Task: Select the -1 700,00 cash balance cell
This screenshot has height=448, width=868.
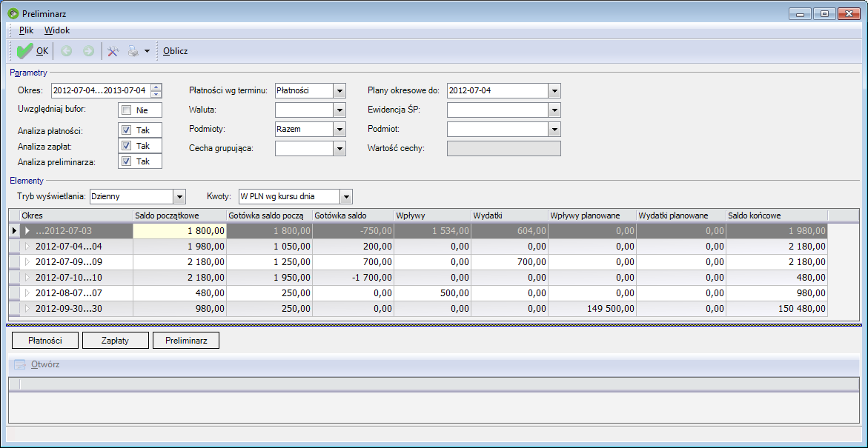Action: pos(353,277)
